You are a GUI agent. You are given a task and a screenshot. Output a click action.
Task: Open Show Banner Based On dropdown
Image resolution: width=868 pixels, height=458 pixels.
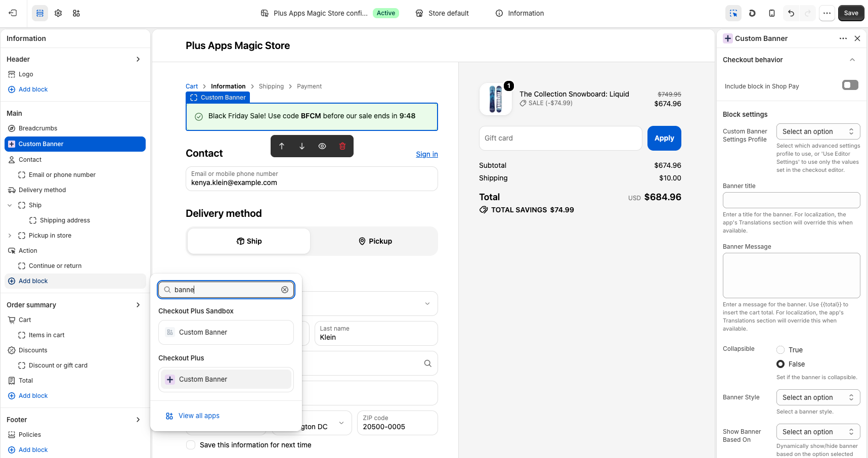point(818,432)
